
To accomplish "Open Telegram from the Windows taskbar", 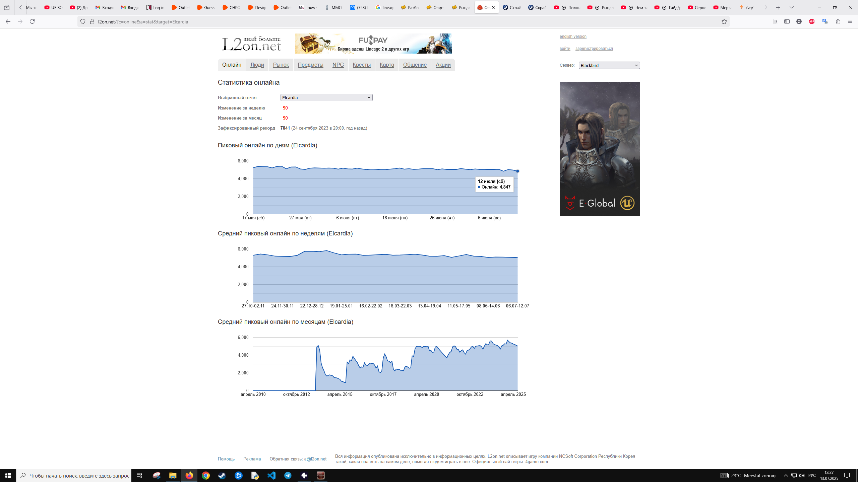I will pos(288,476).
